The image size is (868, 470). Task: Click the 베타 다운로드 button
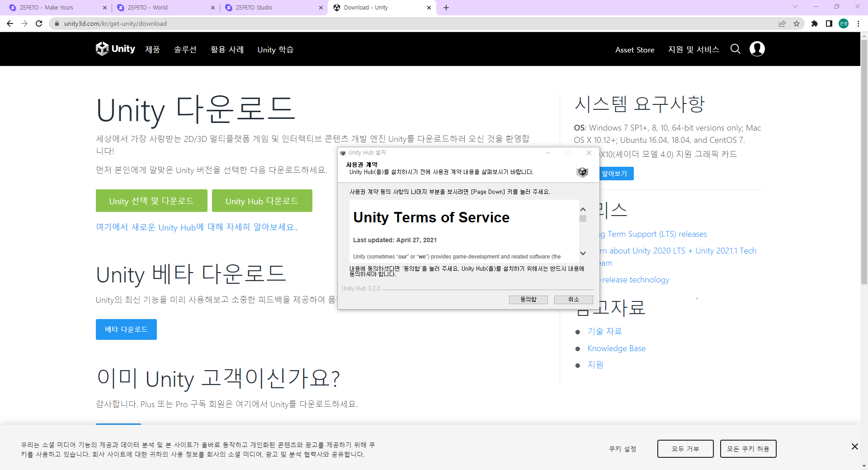click(126, 329)
